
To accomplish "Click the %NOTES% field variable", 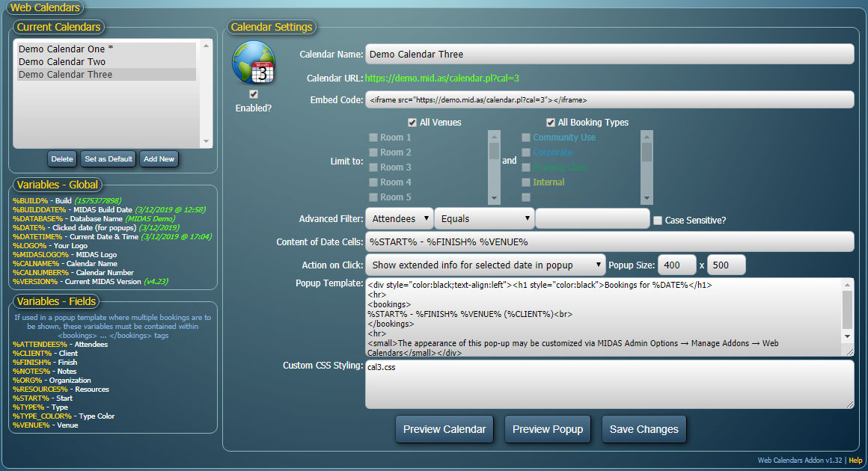I will click(x=31, y=372).
